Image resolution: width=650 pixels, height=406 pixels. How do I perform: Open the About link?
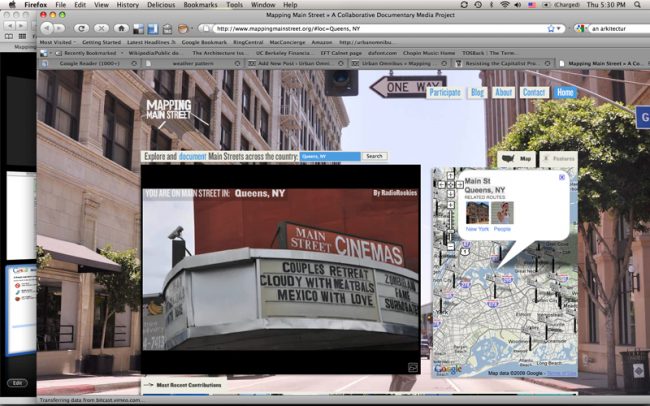(x=503, y=92)
